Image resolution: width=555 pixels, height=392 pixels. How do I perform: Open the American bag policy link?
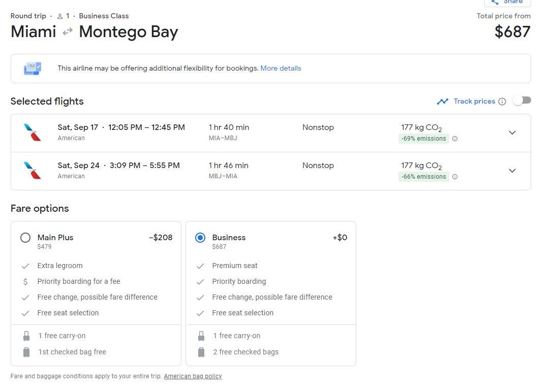click(193, 376)
